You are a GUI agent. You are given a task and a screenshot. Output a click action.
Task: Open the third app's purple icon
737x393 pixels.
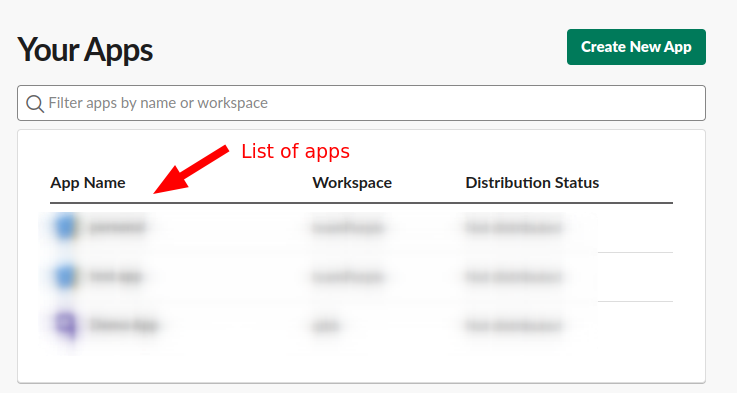tap(66, 325)
